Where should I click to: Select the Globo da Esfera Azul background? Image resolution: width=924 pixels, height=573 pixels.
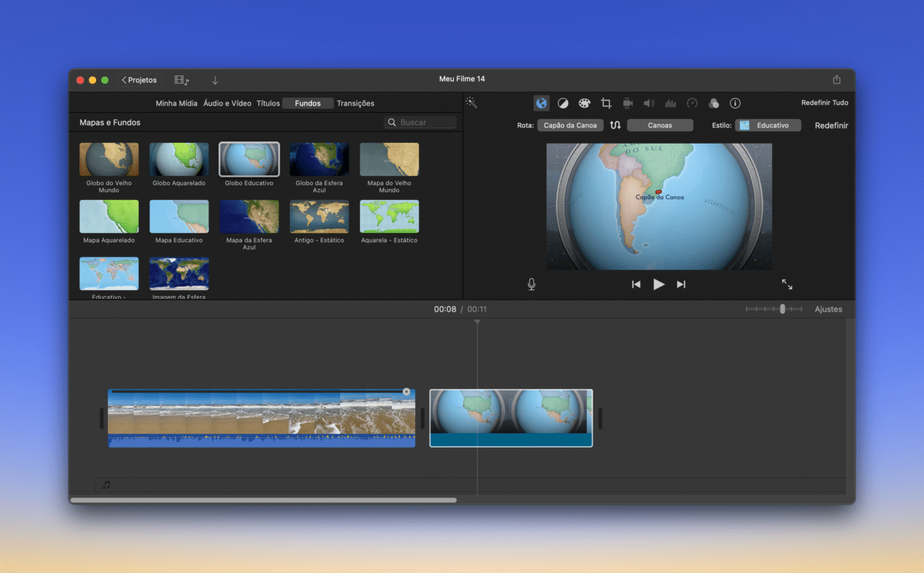319,159
